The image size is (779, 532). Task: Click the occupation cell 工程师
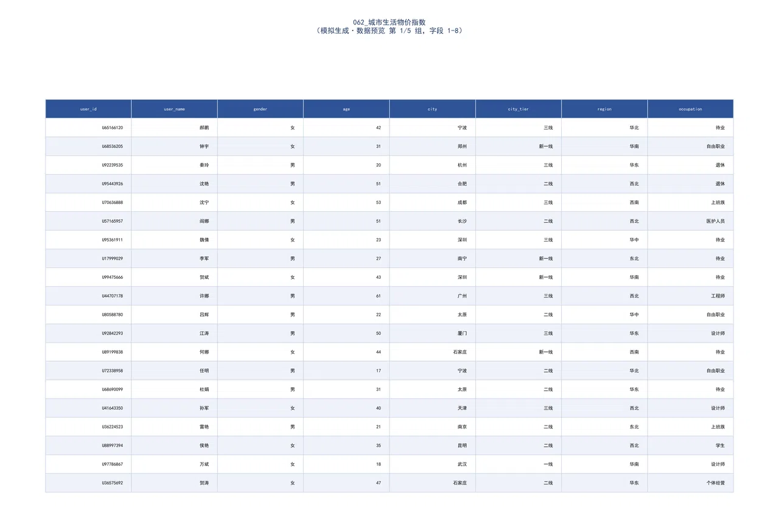click(x=691, y=296)
